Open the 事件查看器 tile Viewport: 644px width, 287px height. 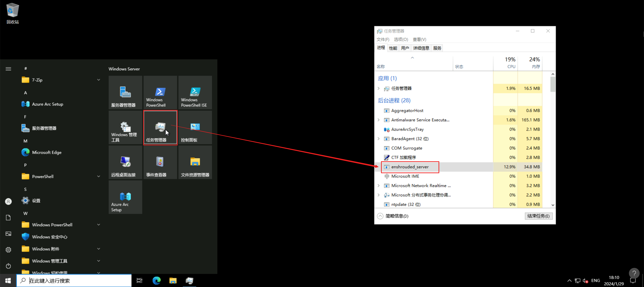tap(160, 162)
